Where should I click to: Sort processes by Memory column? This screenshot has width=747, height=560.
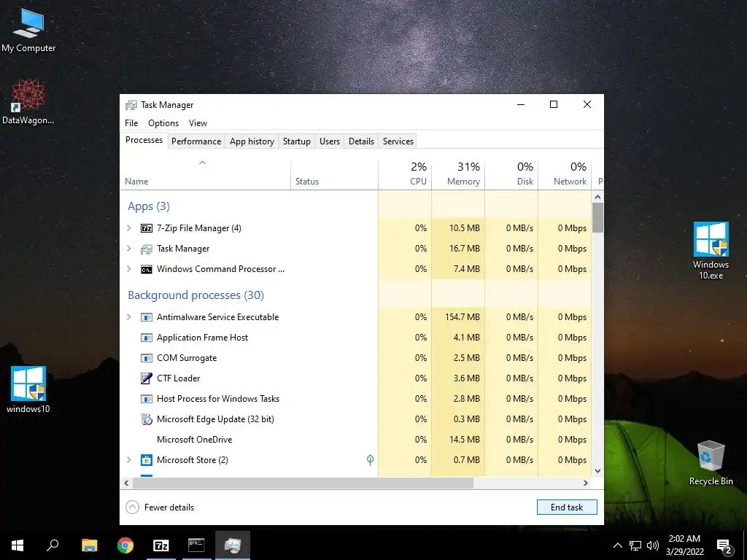(458, 175)
